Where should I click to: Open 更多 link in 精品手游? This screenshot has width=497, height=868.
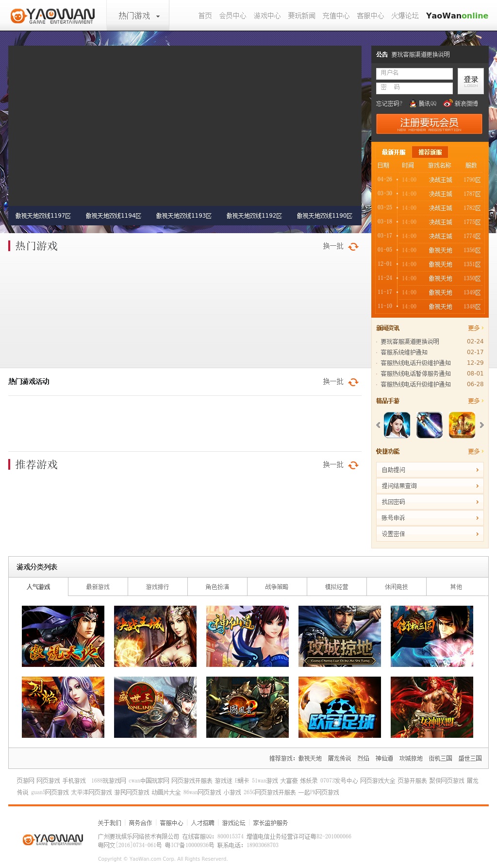475,401
